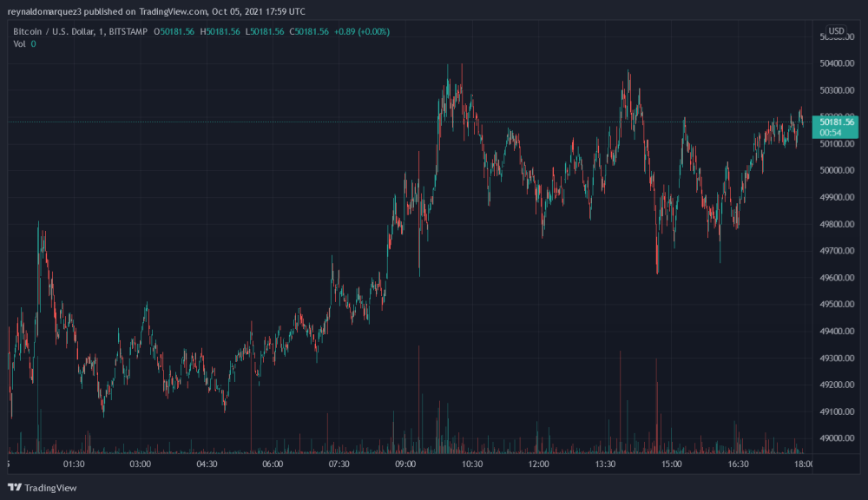Click the 15:00 time axis label
This screenshot has width=868, height=500.
(x=671, y=464)
